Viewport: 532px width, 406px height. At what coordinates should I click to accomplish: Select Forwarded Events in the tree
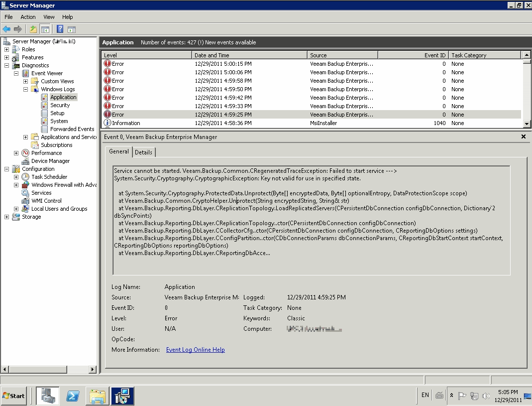(x=72, y=129)
